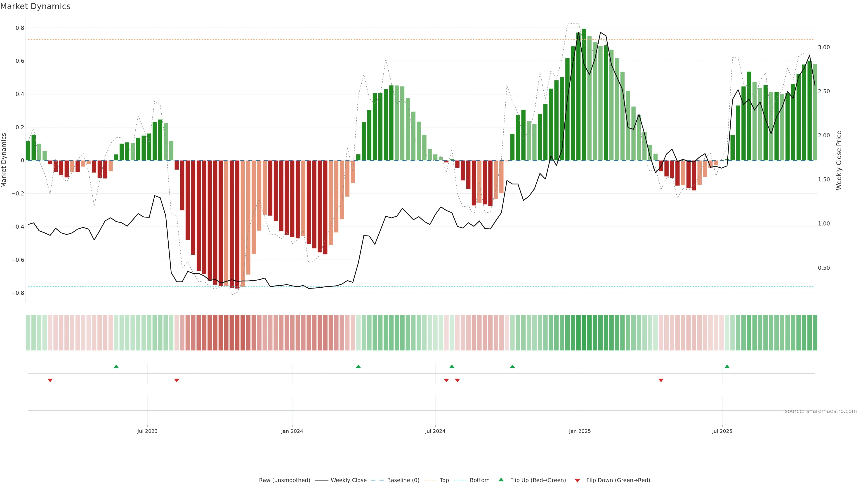868x488 pixels.
Task: Click the last green heat strip cell on the right
Action: [x=815, y=332]
